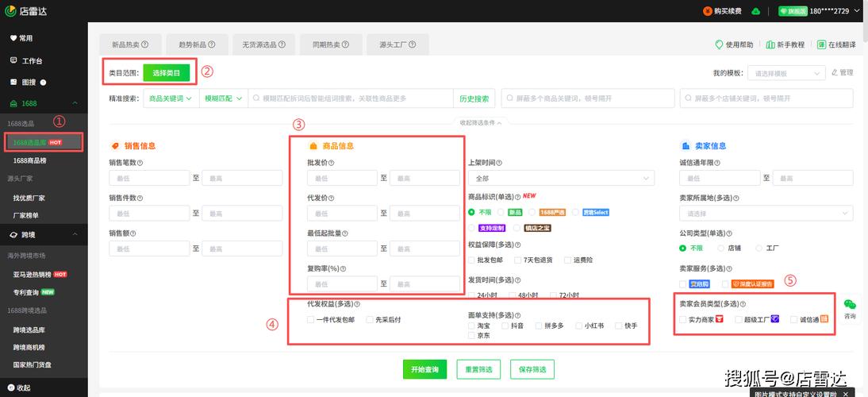This screenshot has width=868, height=397.
Task: Click help icon next to 上架时间
Action: [499, 163]
